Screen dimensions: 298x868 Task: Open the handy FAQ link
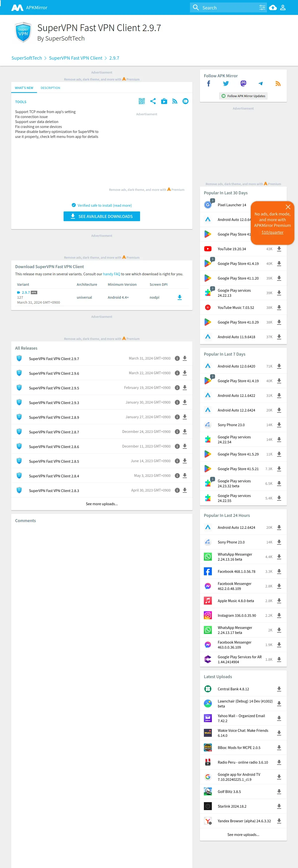(x=112, y=274)
